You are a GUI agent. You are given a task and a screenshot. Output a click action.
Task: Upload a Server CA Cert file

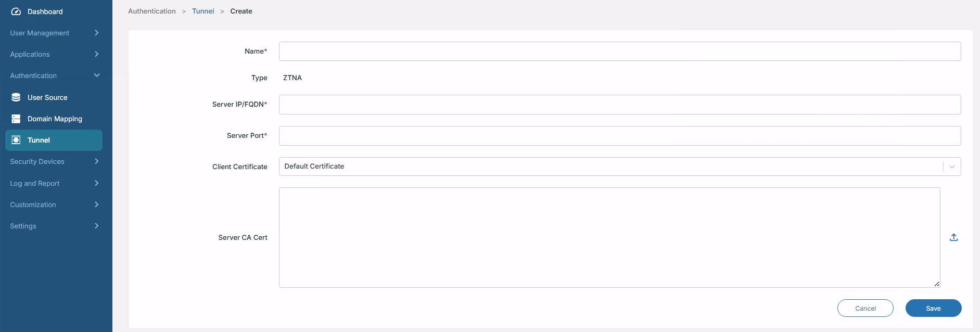click(953, 237)
